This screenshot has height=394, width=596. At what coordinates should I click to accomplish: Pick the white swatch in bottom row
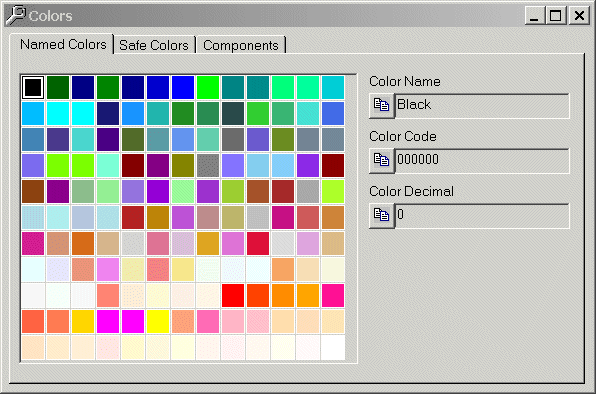point(333,347)
